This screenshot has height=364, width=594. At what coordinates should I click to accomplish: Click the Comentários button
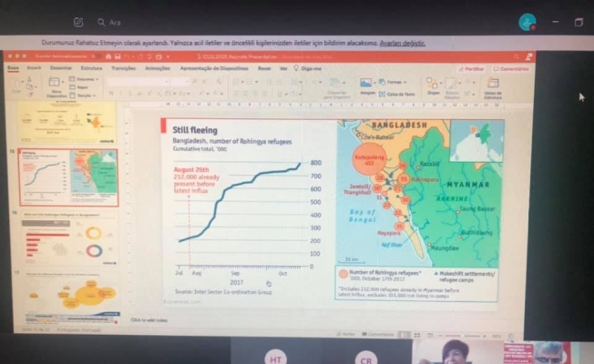point(512,68)
